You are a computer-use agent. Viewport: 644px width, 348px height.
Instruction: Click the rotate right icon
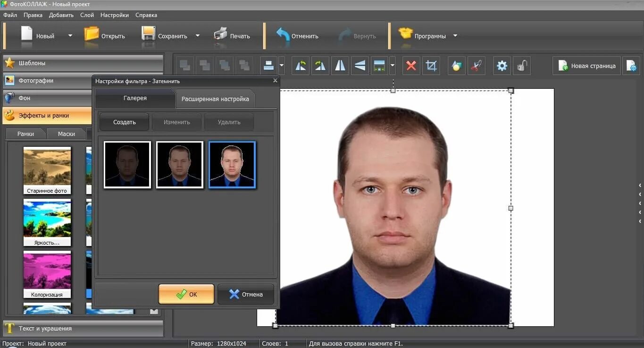tap(320, 66)
